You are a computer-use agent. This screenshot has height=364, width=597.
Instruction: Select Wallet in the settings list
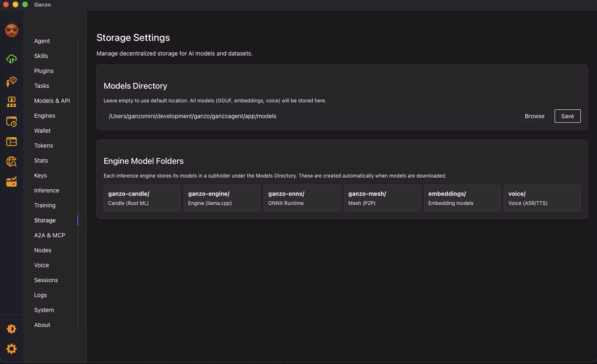point(42,131)
